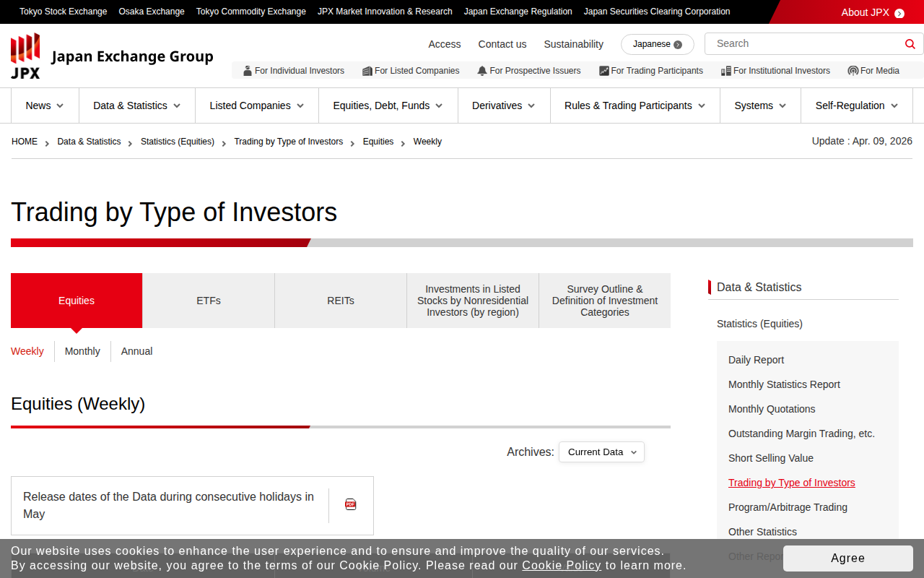Click Equities in the breadcrumb
Screen dimensions: 924x578
click(378, 142)
